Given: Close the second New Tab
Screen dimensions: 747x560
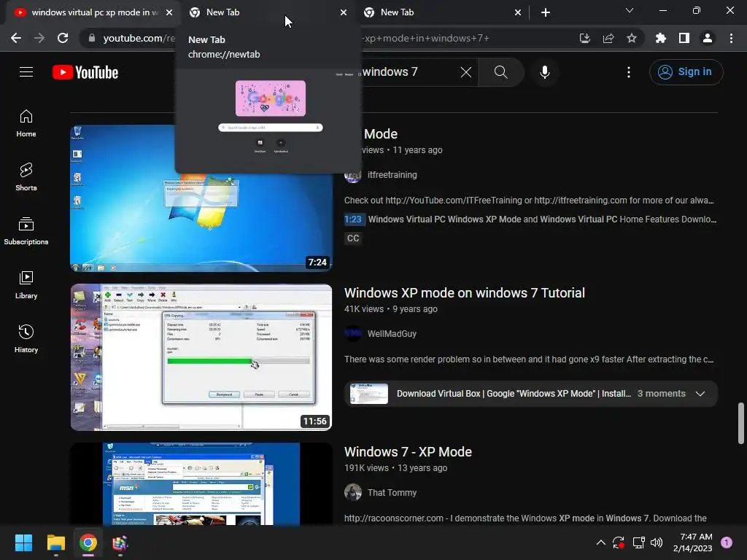Looking at the screenshot, I should tap(344, 12).
